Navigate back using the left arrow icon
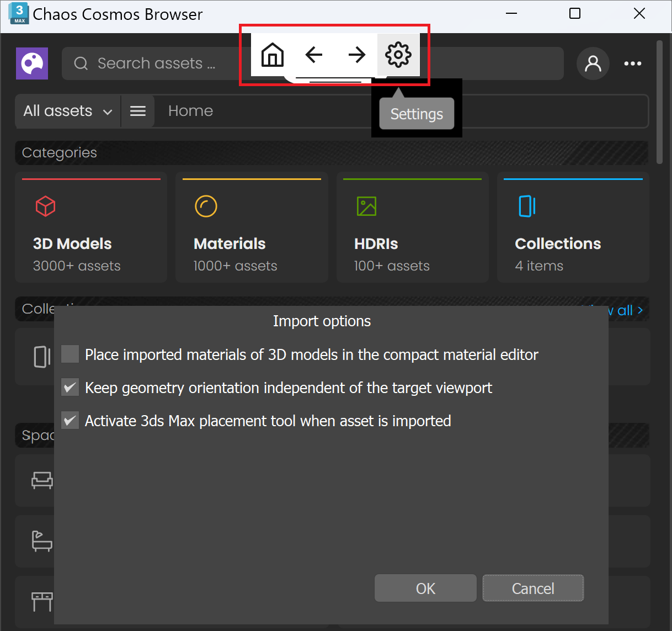The image size is (672, 631). pos(314,55)
